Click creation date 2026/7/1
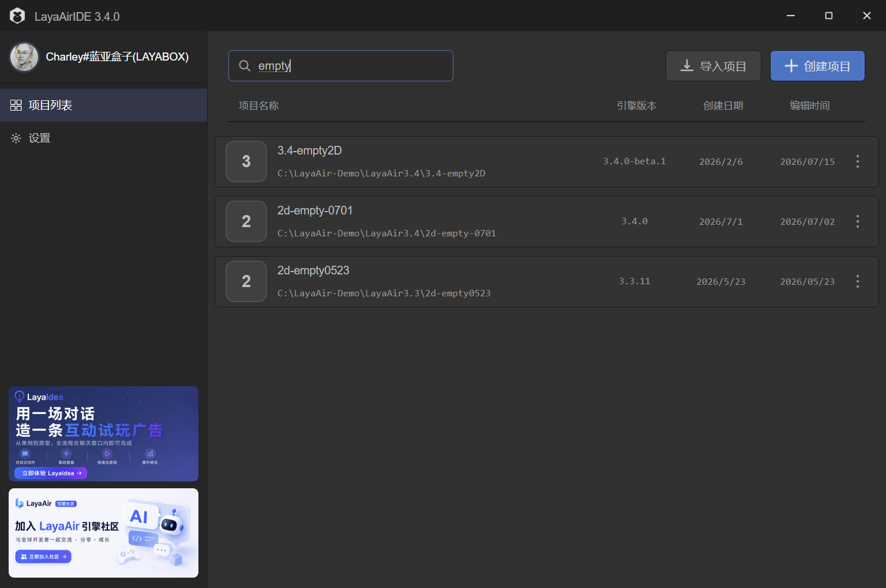This screenshot has height=588, width=886. 721,222
